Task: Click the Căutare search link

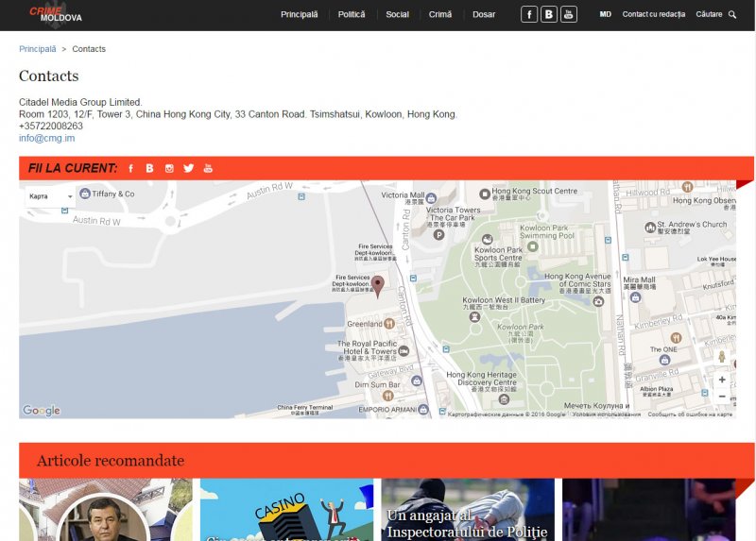Action: 709,14
